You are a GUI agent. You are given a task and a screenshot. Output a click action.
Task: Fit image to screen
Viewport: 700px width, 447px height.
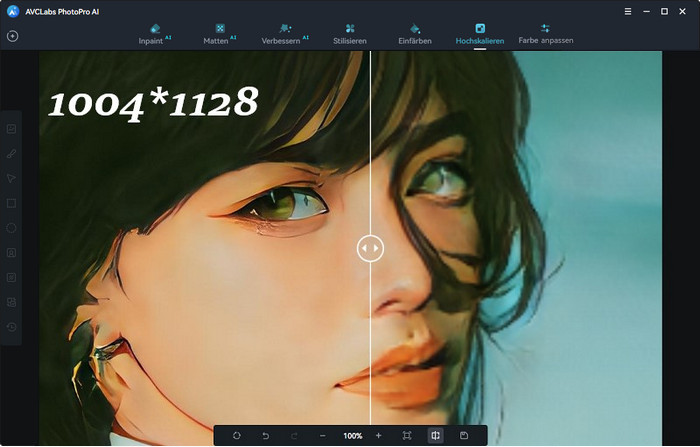click(x=407, y=435)
